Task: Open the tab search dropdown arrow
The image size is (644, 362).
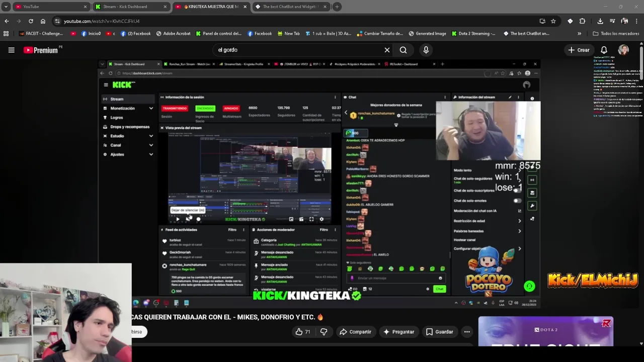Action: 6,7
